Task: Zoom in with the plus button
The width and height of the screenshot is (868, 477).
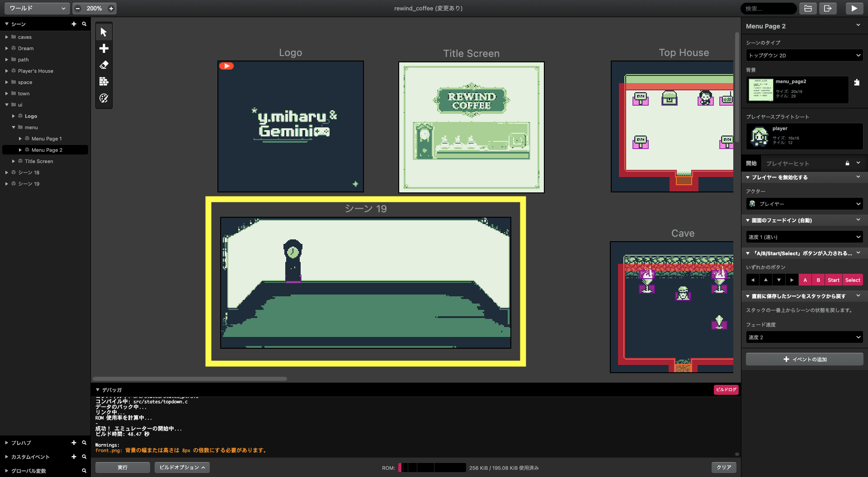Action: pyautogui.click(x=111, y=8)
